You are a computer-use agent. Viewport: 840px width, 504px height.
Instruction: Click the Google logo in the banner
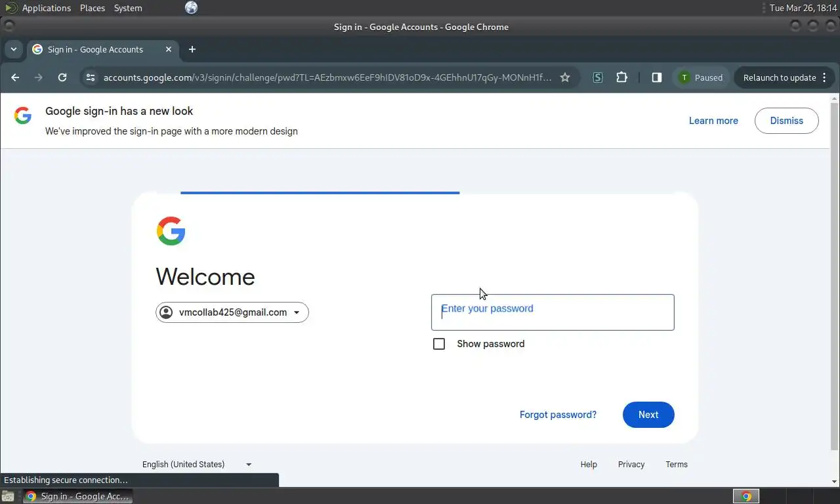coord(23,116)
